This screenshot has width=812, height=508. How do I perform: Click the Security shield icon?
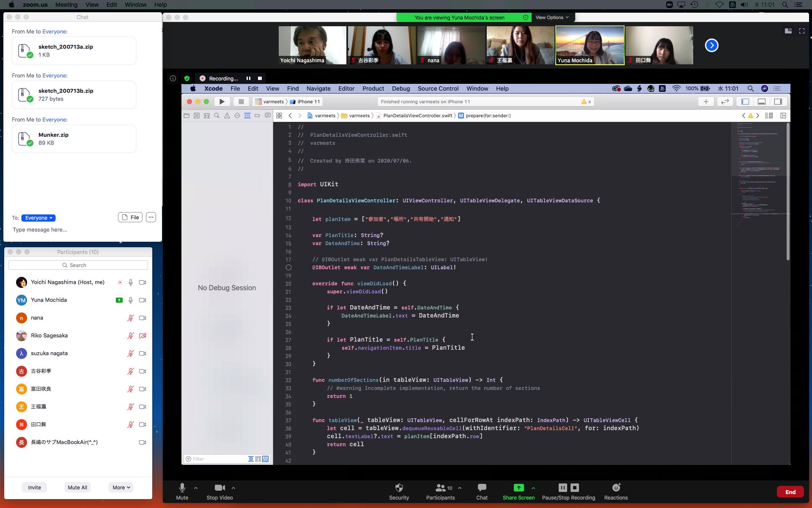click(x=399, y=488)
